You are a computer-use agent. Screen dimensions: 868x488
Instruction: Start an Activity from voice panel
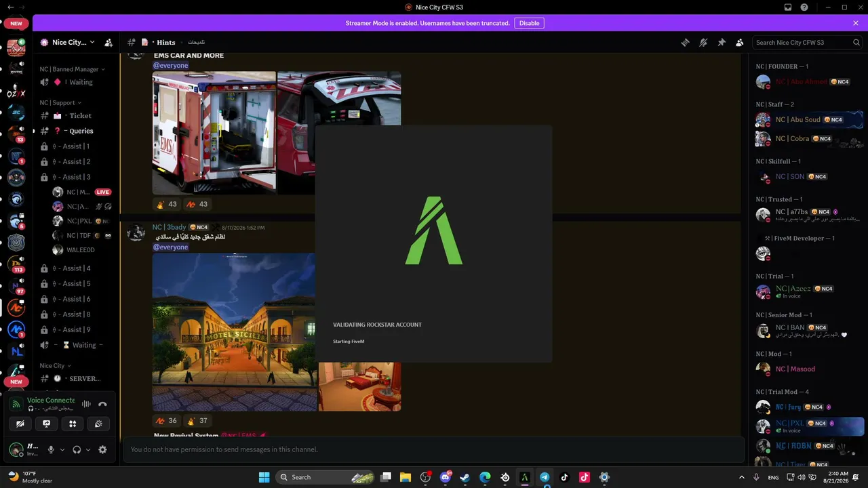(73, 424)
